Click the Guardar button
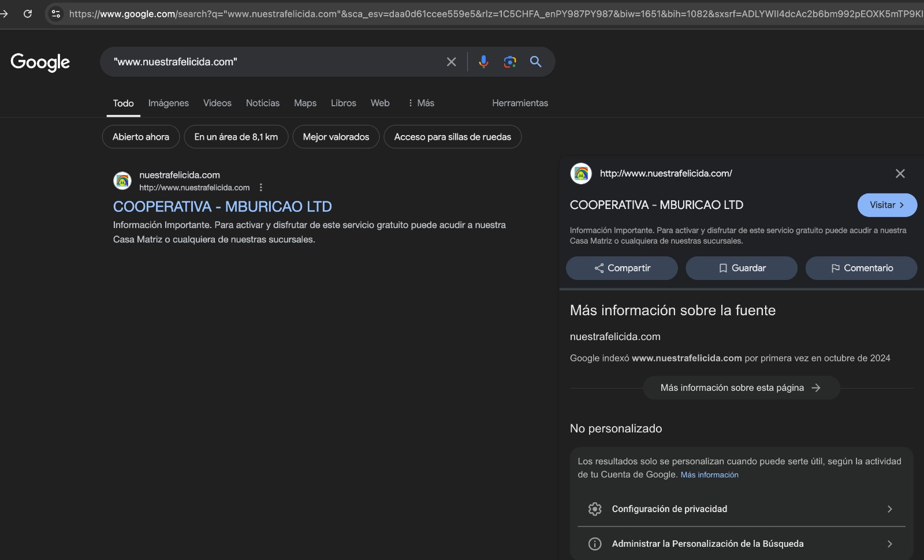The image size is (924, 560). coord(742,268)
